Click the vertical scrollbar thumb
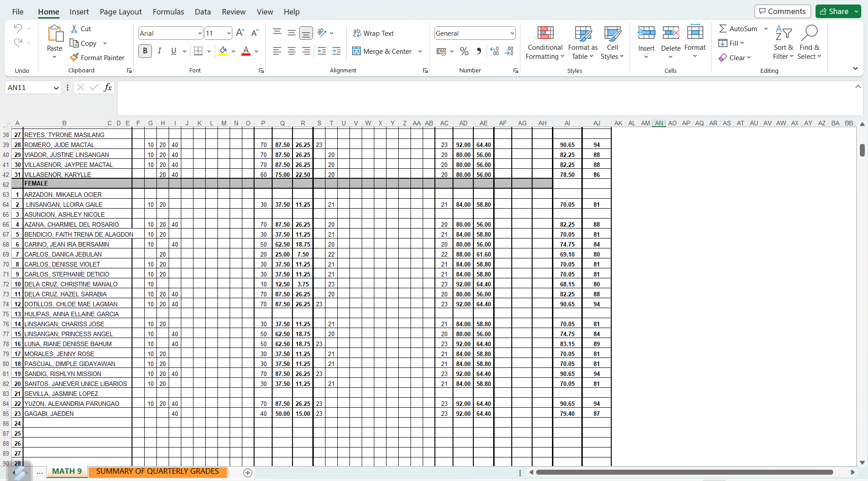 point(862,150)
